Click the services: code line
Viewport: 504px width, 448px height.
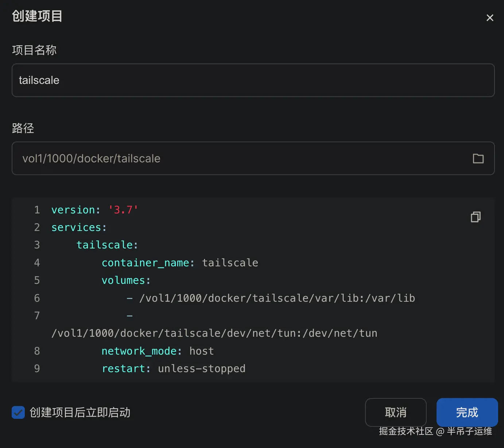(79, 227)
